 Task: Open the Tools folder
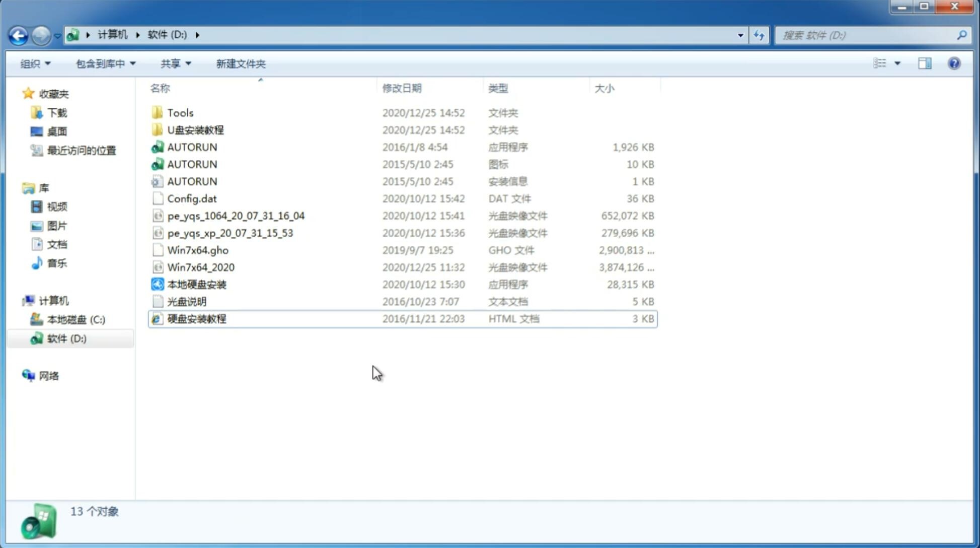180,112
